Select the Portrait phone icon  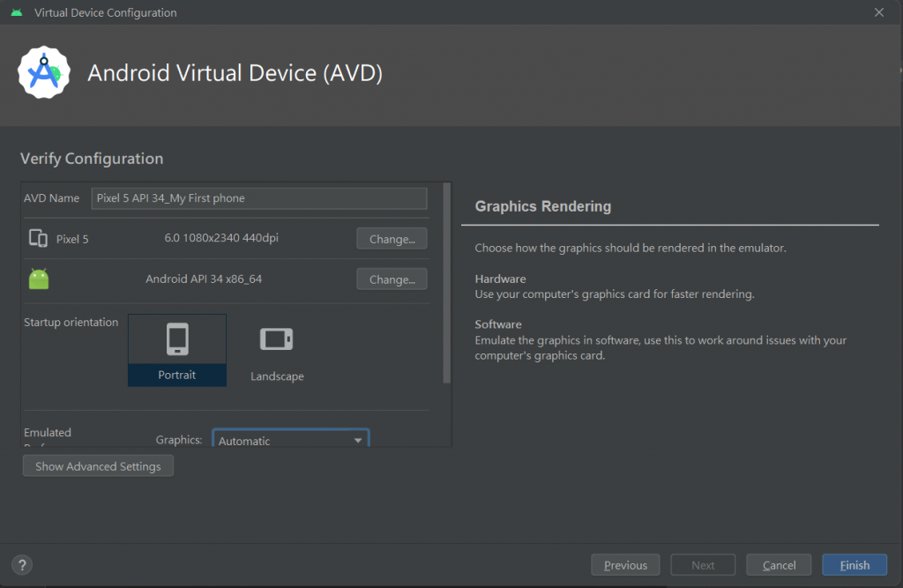177,339
